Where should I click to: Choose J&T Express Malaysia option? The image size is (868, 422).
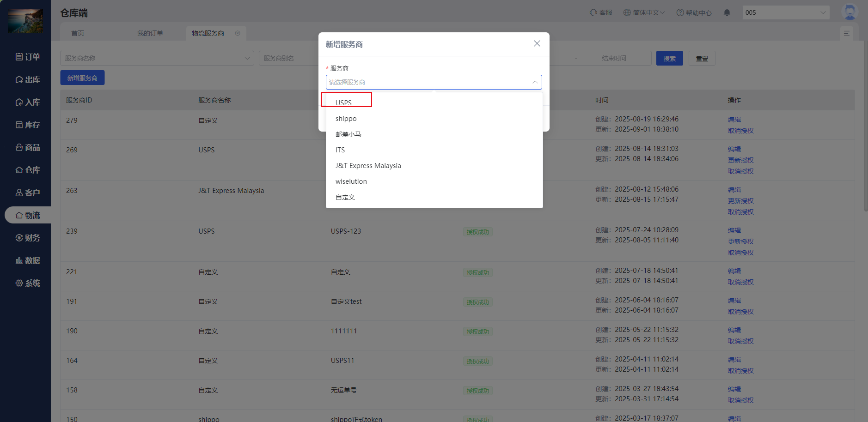(x=368, y=166)
